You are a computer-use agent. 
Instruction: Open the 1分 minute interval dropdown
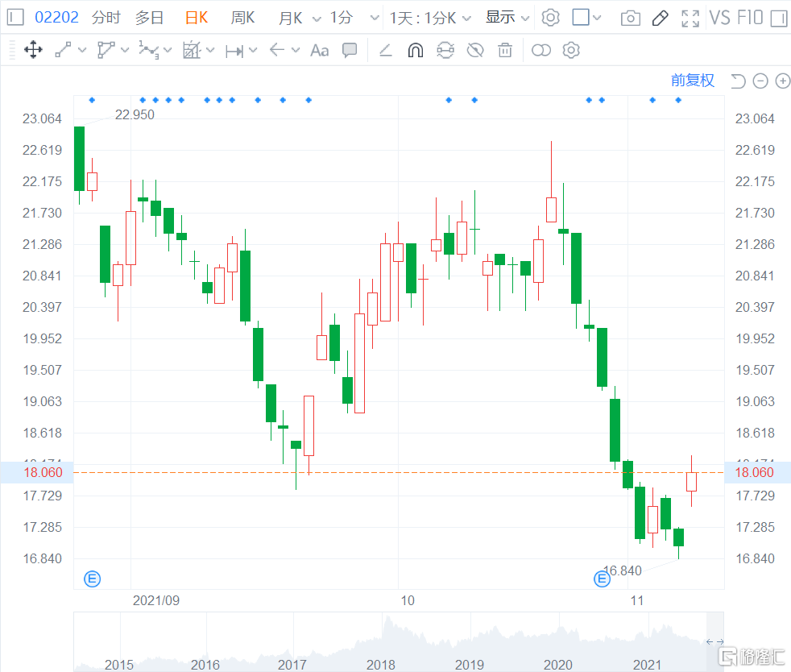pos(374,18)
